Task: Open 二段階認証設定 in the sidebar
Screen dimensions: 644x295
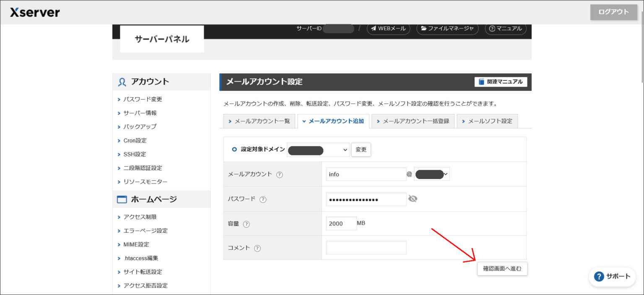Action: click(143, 168)
